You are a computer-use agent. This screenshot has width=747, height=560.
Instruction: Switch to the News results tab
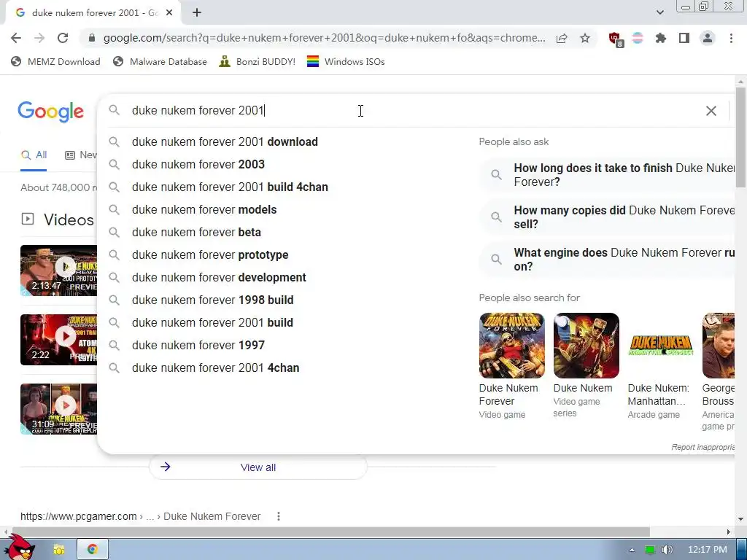(81, 155)
